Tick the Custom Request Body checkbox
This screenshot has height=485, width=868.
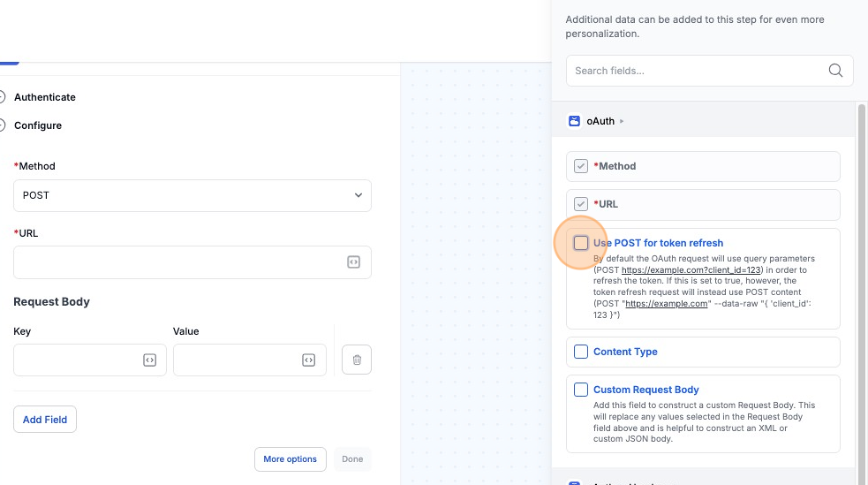coord(581,390)
